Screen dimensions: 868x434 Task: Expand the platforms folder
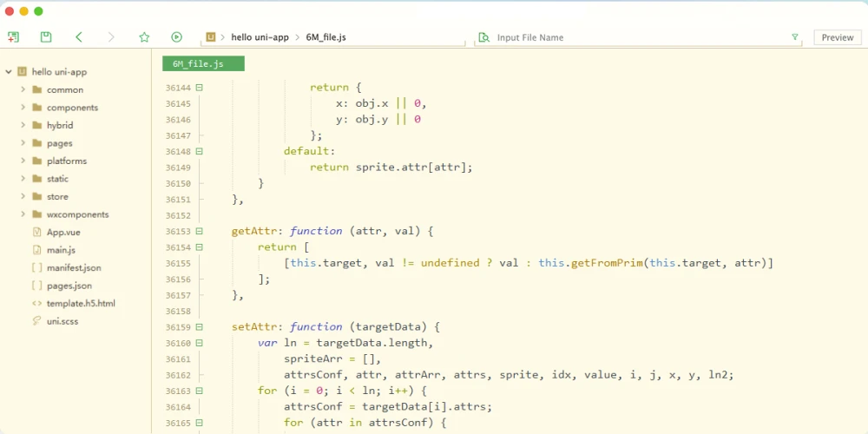click(23, 161)
